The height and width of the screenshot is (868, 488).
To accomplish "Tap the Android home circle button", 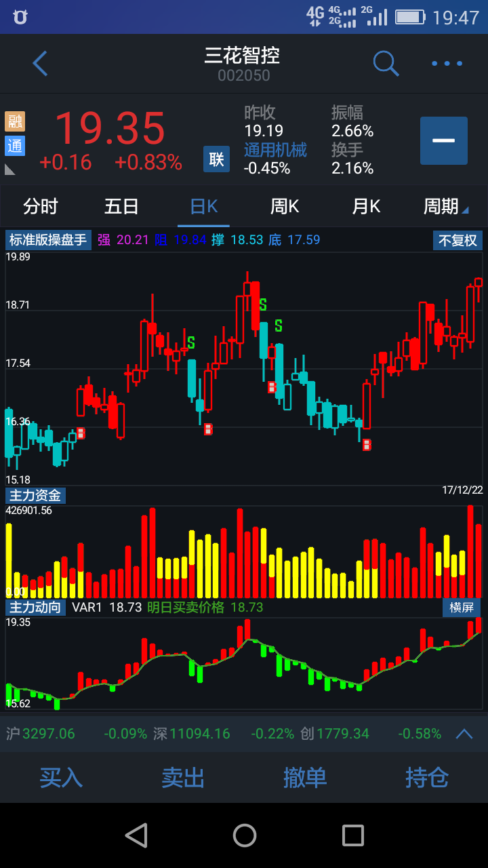I will [245, 835].
